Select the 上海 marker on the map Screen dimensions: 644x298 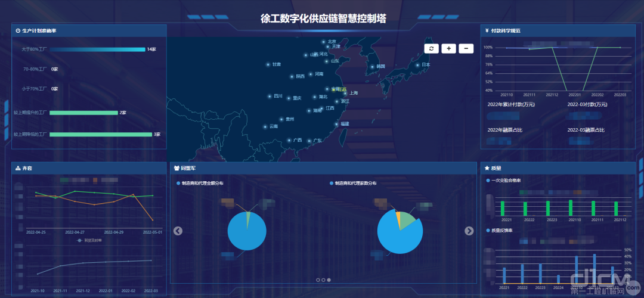pyautogui.click(x=345, y=94)
